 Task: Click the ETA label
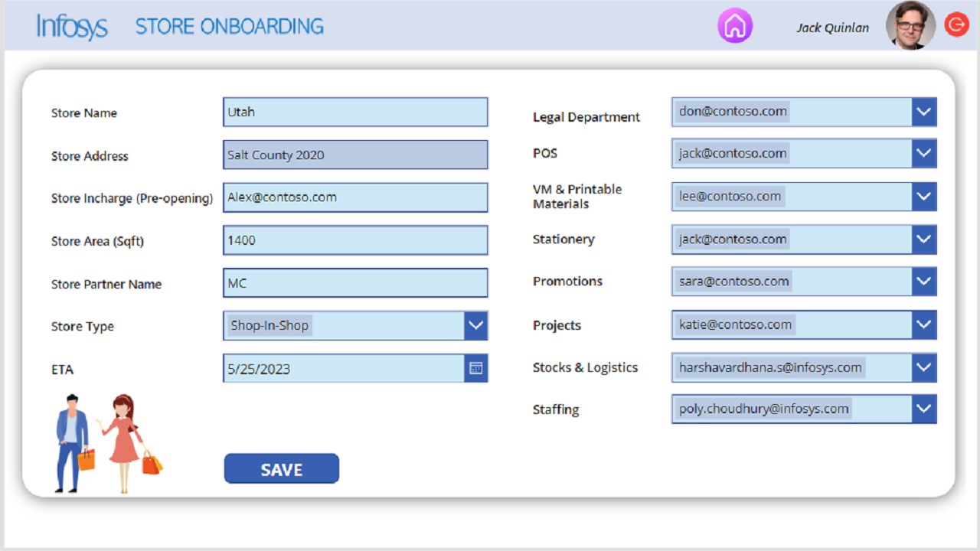pos(63,370)
